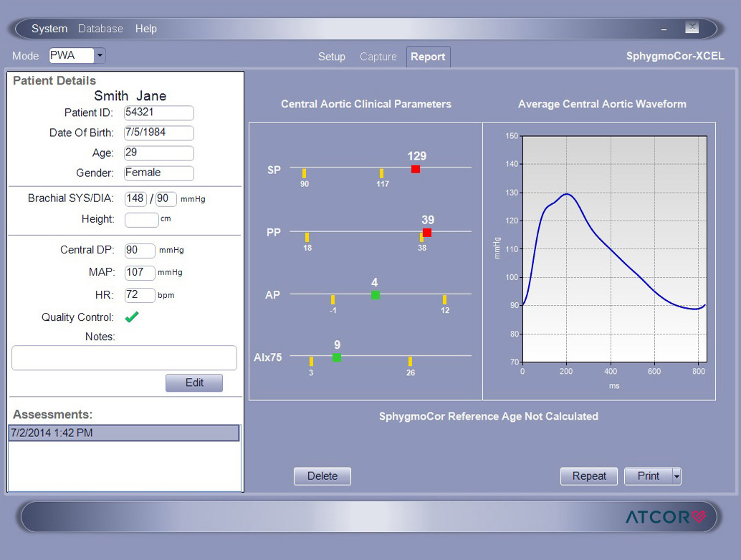Open the Mode PWA dropdown
This screenshot has width=741, height=560.
pos(100,56)
